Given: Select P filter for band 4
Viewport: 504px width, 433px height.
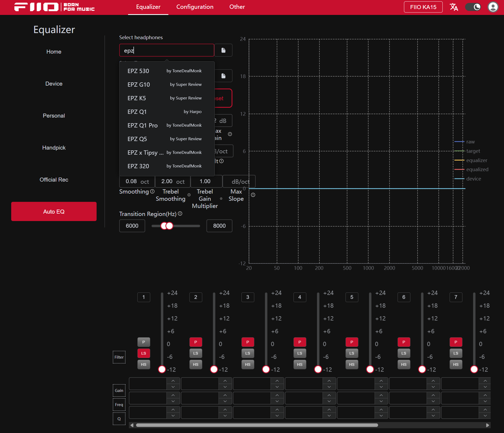Looking at the screenshot, I should 300,342.
